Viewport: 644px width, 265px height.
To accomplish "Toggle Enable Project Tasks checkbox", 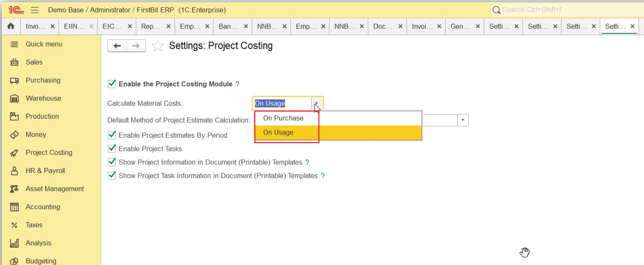I will [112, 149].
